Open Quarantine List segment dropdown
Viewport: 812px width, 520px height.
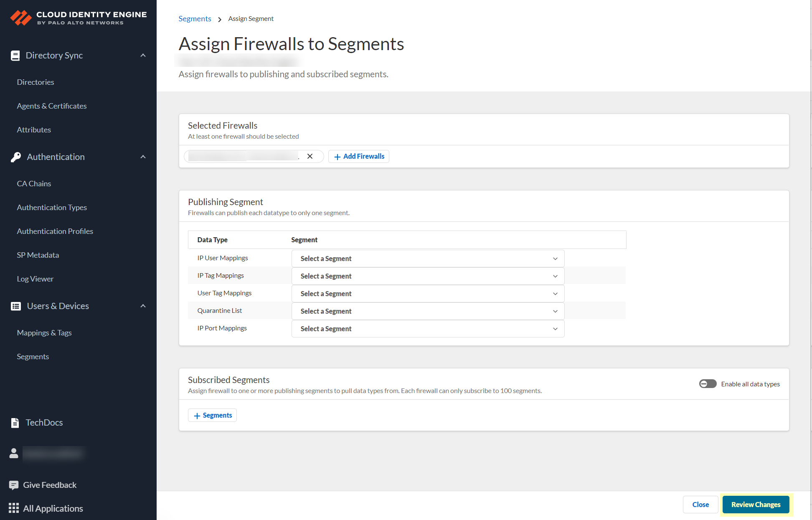428,311
